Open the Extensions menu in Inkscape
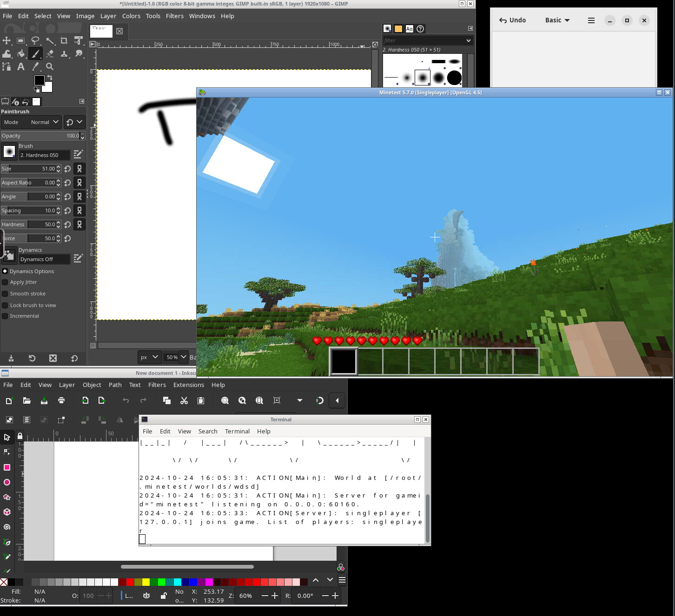The width and height of the screenshot is (675, 616). click(189, 385)
